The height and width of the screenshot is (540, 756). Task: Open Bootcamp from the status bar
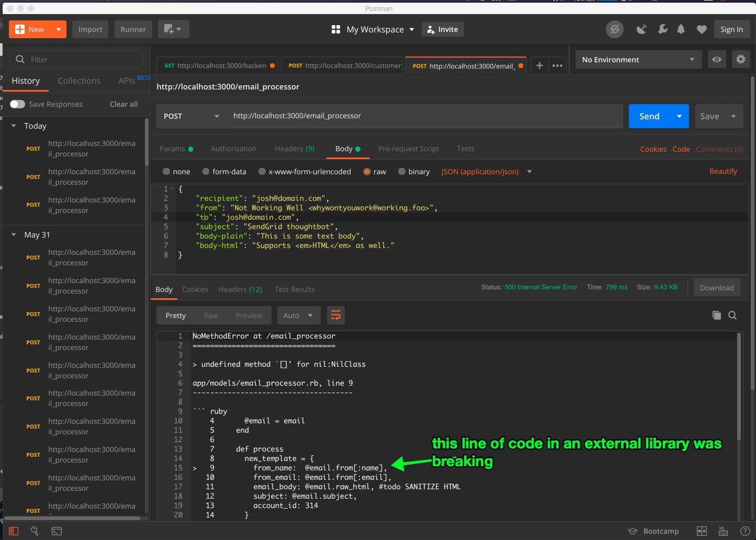(653, 531)
